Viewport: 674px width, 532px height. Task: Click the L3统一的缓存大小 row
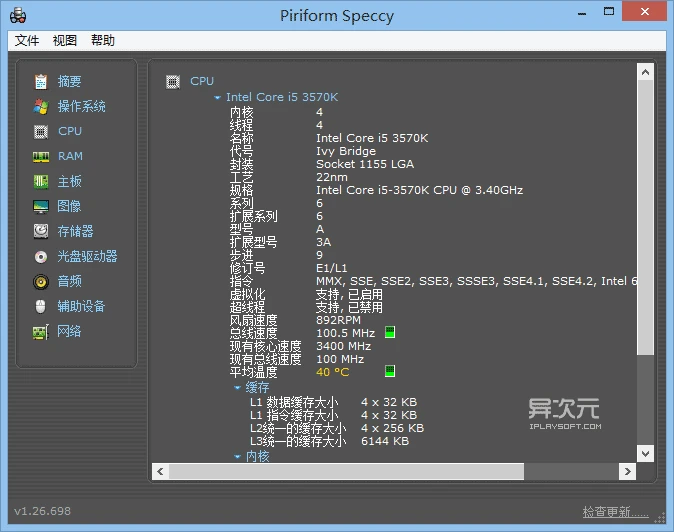(x=330, y=441)
